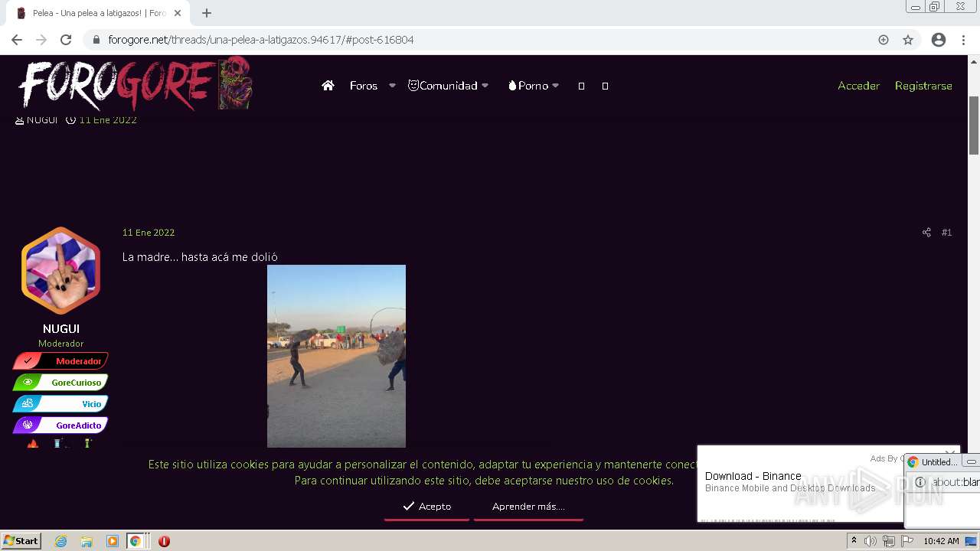Click second unlabeled square nav icon

tap(605, 86)
